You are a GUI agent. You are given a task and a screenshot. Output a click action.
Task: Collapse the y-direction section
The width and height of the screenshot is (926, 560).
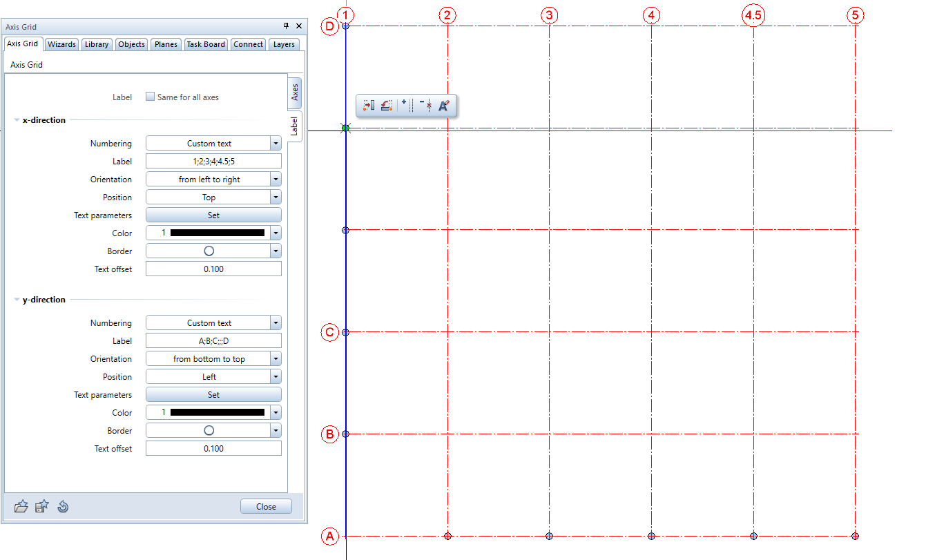pos(17,300)
